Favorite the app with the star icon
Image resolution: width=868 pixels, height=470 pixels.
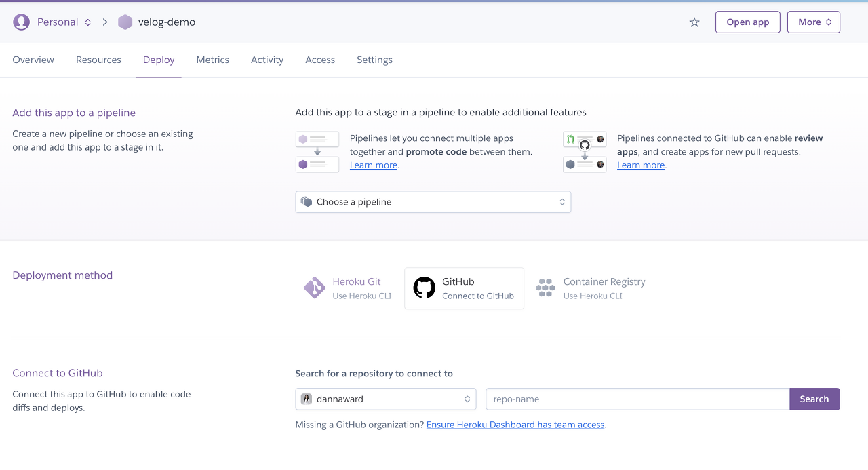[694, 22]
